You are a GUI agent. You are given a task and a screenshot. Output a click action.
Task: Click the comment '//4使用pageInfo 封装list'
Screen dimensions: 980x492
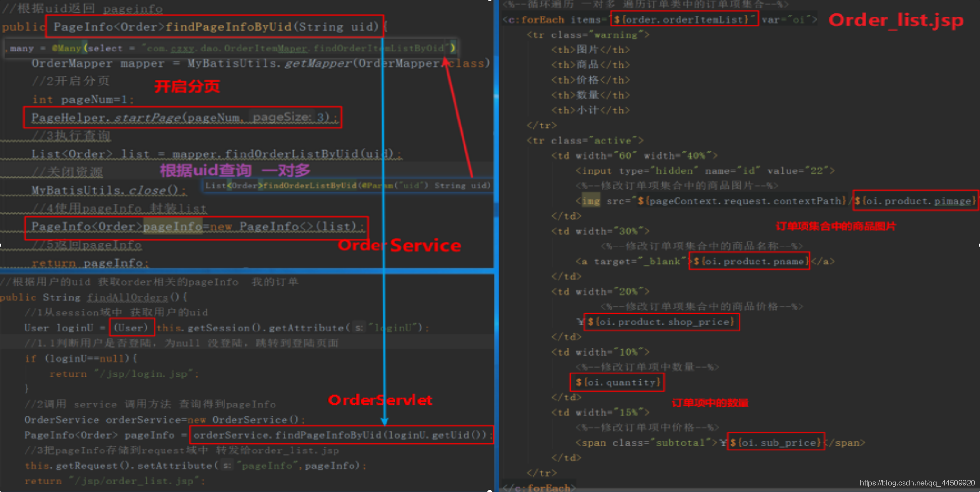(x=119, y=208)
